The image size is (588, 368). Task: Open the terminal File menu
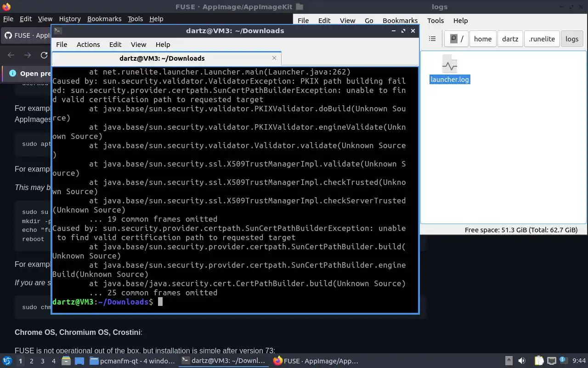[62, 44]
